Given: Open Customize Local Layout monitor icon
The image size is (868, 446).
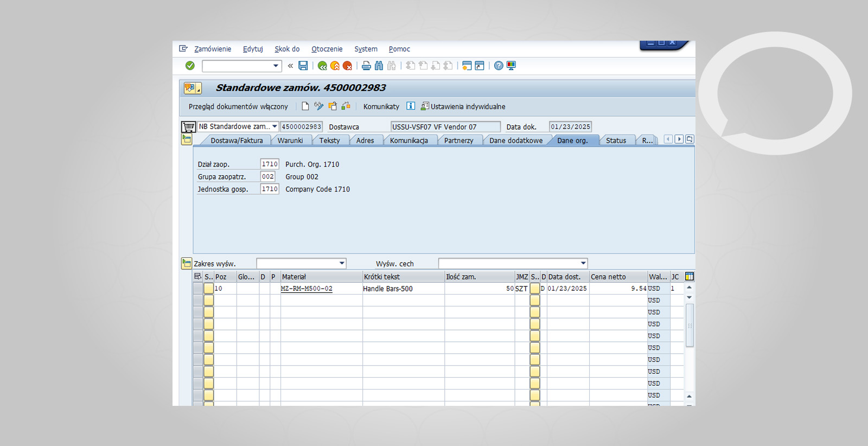Looking at the screenshot, I should (511, 66).
